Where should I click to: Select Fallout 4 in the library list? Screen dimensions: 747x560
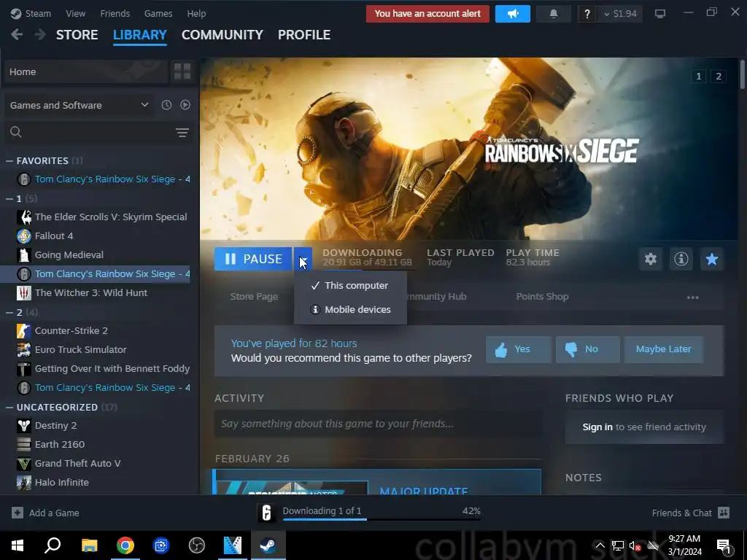point(102,236)
